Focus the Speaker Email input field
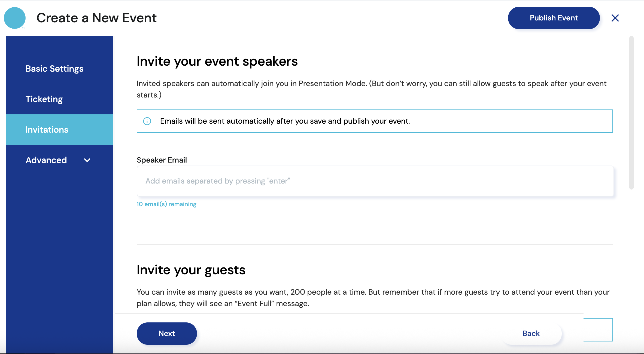Viewport: 644px width, 354px height. click(375, 181)
